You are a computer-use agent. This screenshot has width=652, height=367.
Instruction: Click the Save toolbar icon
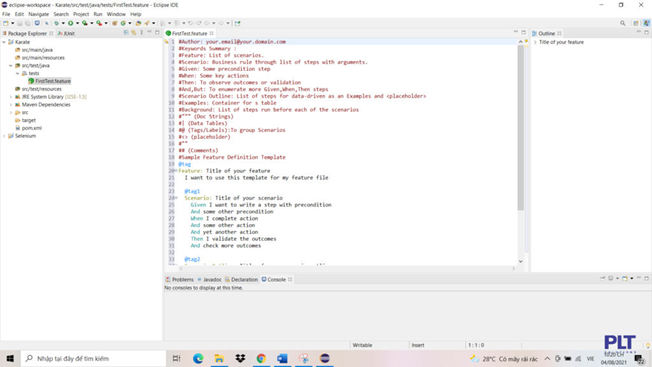(x=20, y=23)
